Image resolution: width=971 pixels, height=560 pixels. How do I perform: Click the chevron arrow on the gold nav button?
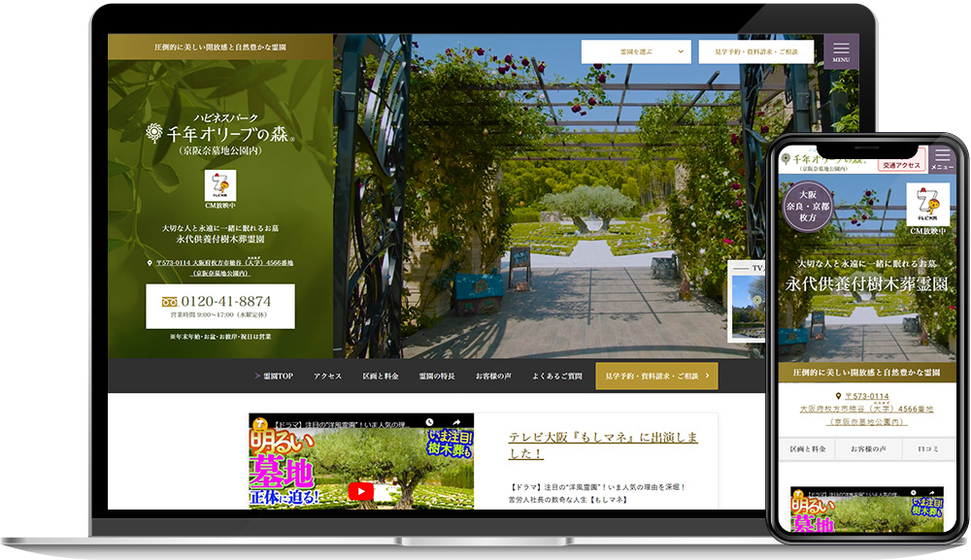tap(707, 376)
